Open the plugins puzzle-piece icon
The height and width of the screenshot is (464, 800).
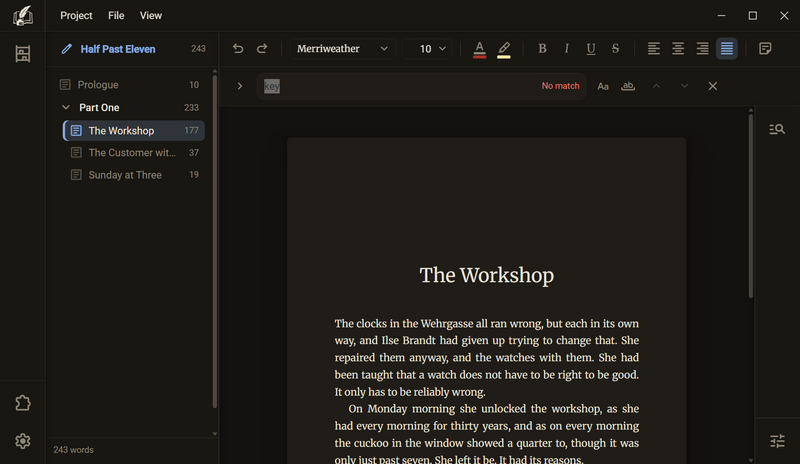click(22, 403)
